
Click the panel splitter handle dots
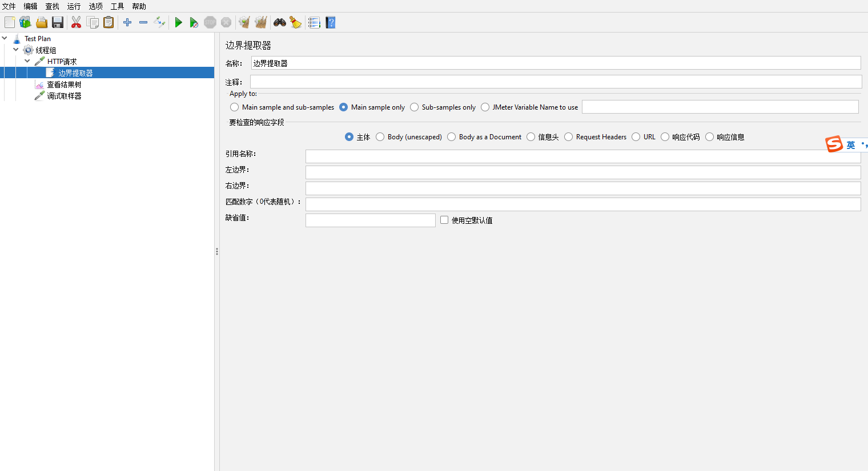pos(217,251)
